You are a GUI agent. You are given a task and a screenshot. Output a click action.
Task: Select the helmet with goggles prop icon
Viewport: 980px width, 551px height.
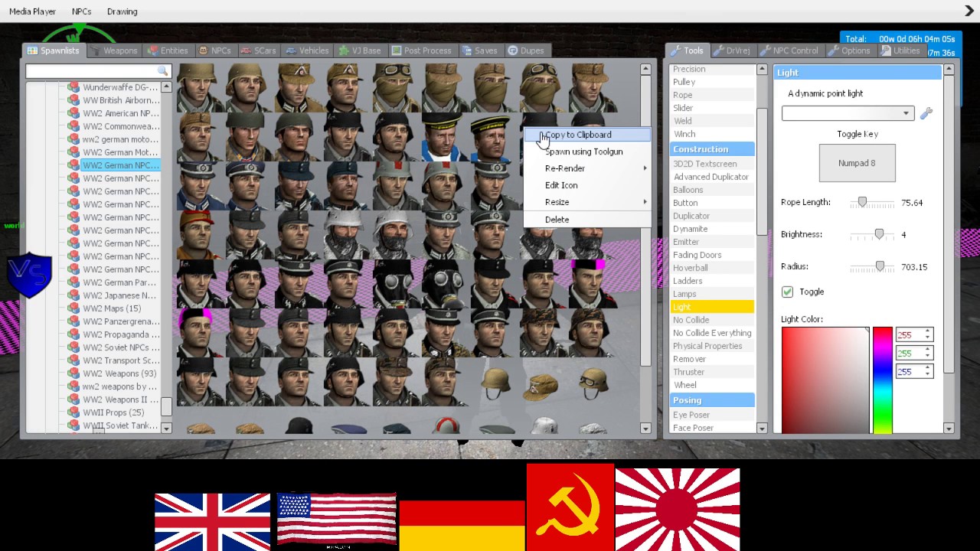coord(592,382)
